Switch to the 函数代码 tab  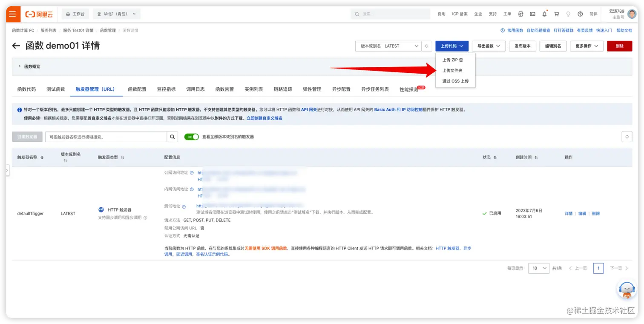coord(26,89)
